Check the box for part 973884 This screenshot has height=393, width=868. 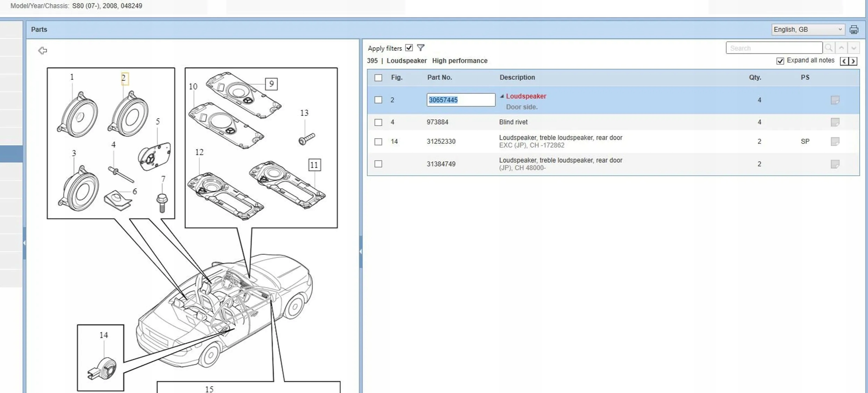coord(378,122)
